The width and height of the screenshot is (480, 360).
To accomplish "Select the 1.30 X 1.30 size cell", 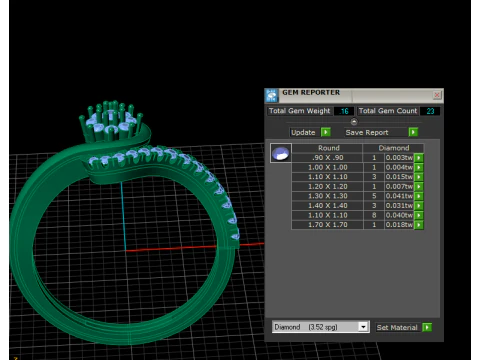I will point(327,196).
